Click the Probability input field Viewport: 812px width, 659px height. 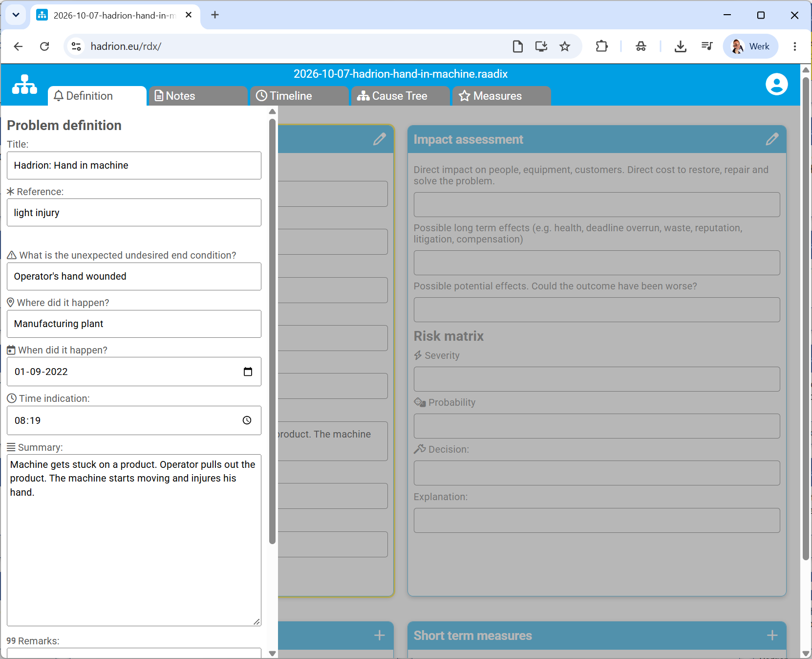click(597, 426)
